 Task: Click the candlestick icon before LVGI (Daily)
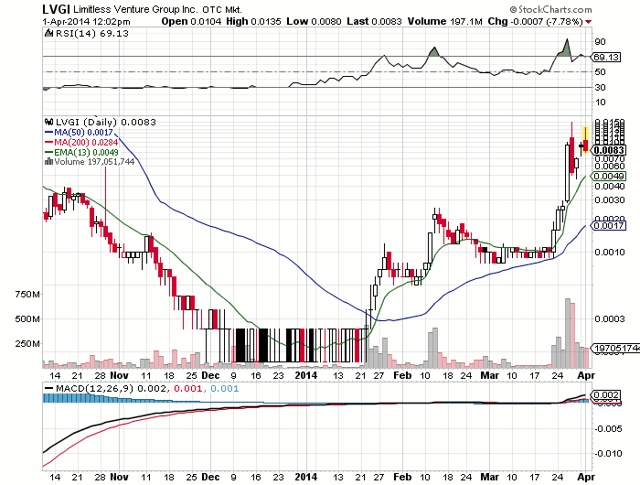49,122
